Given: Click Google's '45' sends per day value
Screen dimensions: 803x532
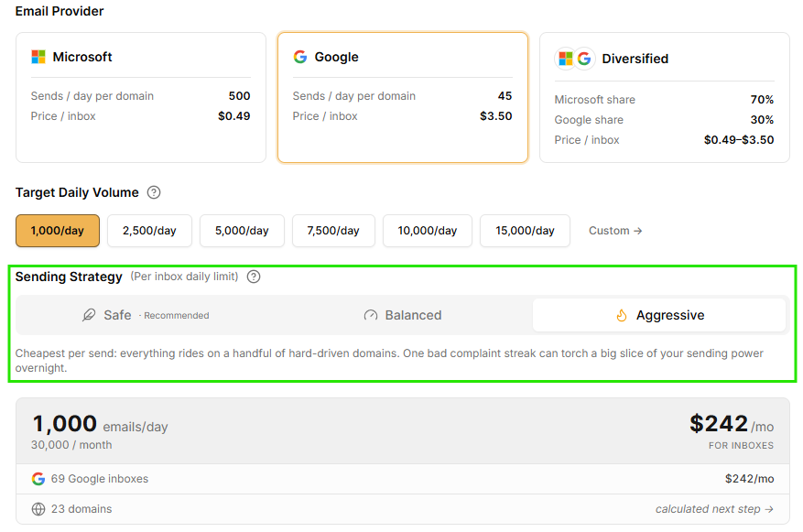Looking at the screenshot, I should pos(505,96).
